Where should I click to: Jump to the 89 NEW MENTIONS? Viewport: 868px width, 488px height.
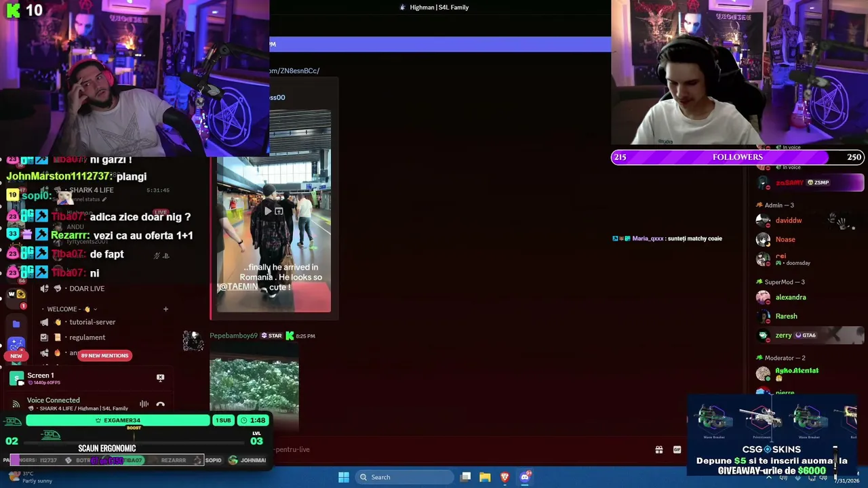point(104,355)
